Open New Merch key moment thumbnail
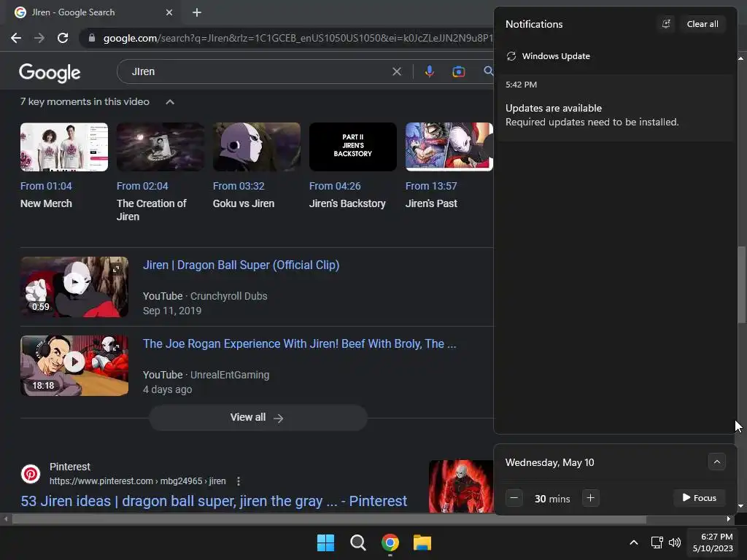 coord(64,147)
